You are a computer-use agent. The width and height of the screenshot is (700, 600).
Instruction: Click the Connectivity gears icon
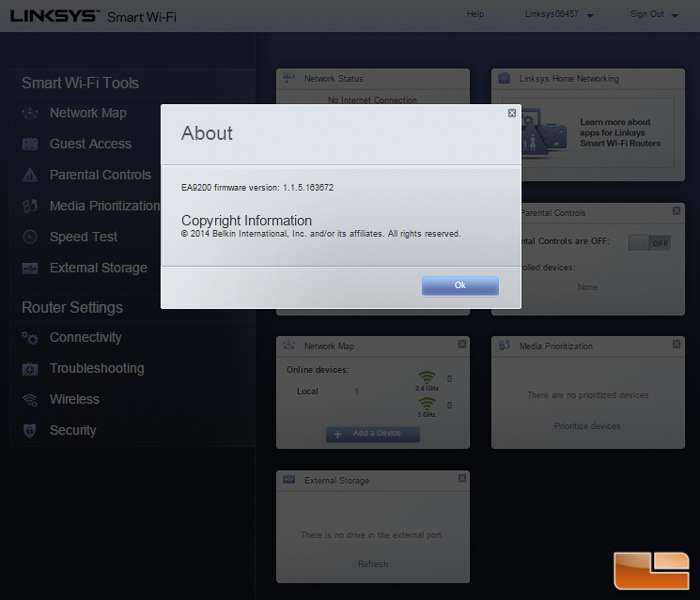pos(30,338)
